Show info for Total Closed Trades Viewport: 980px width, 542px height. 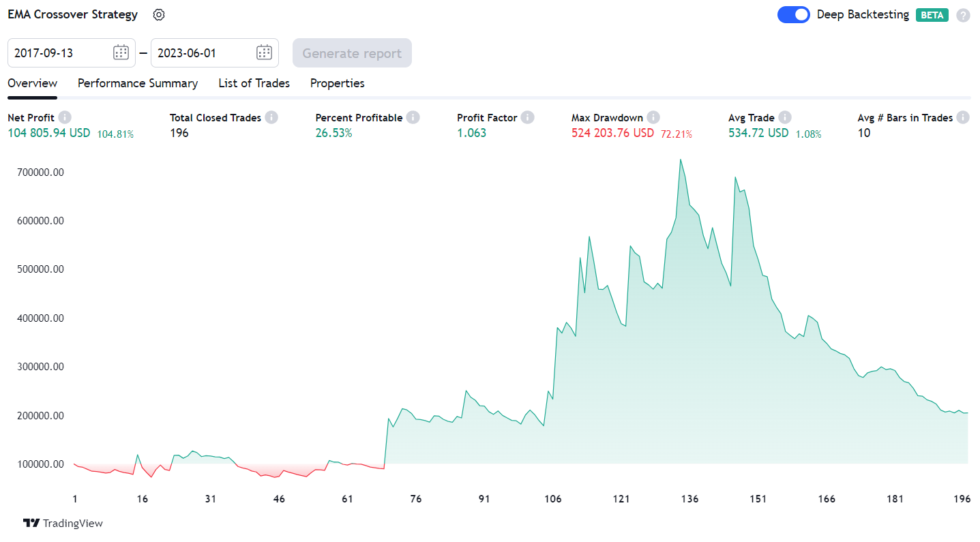point(271,117)
